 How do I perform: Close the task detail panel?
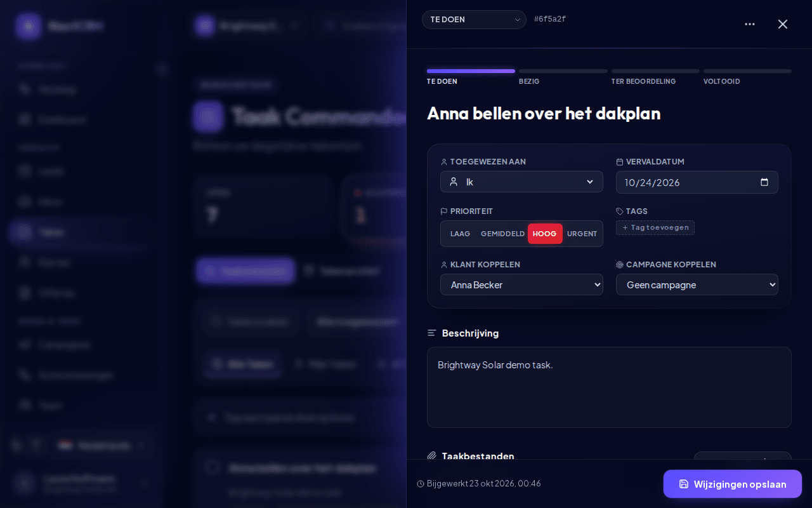[x=783, y=24]
